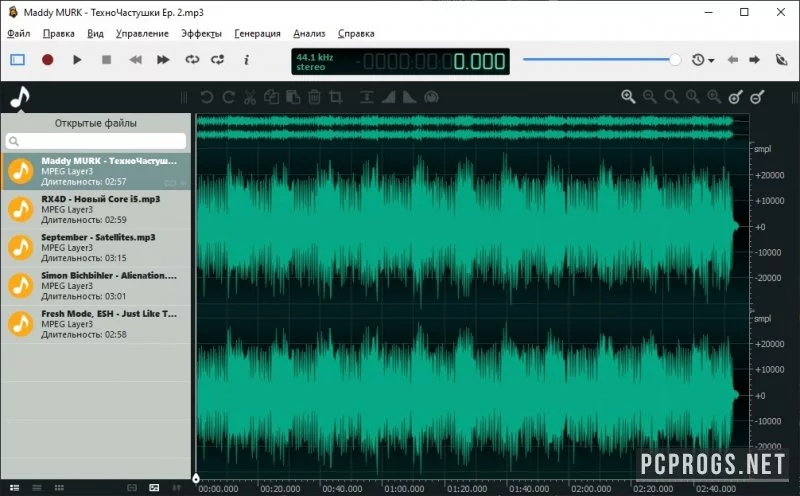800x496 pixels.
Task: Click the third magnifier zoom icon
Action: click(x=671, y=97)
